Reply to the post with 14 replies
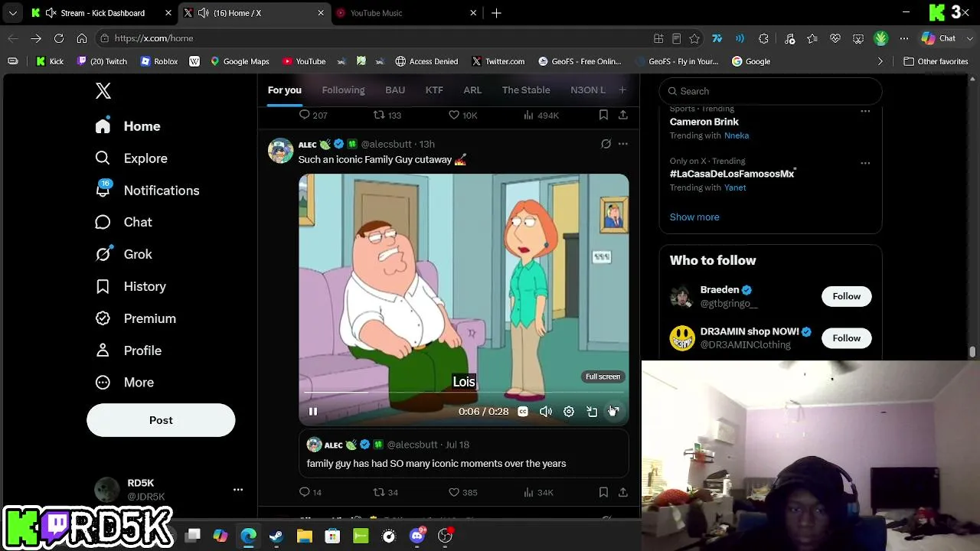Screen dimensions: 980x551 pyautogui.click(x=310, y=492)
